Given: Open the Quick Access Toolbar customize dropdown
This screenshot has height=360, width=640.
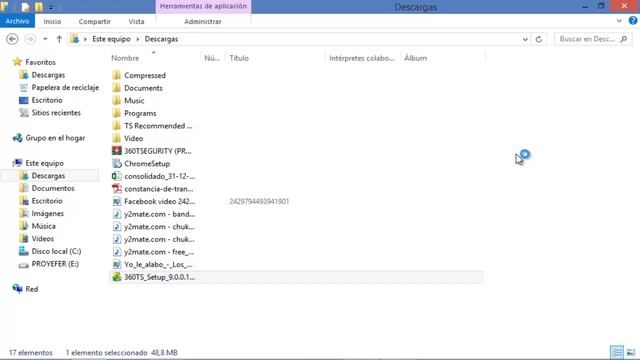Looking at the screenshot, I should [51, 7].
